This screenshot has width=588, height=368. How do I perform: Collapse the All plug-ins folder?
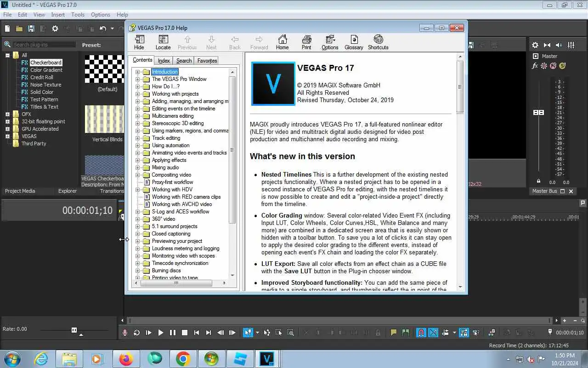7,55
